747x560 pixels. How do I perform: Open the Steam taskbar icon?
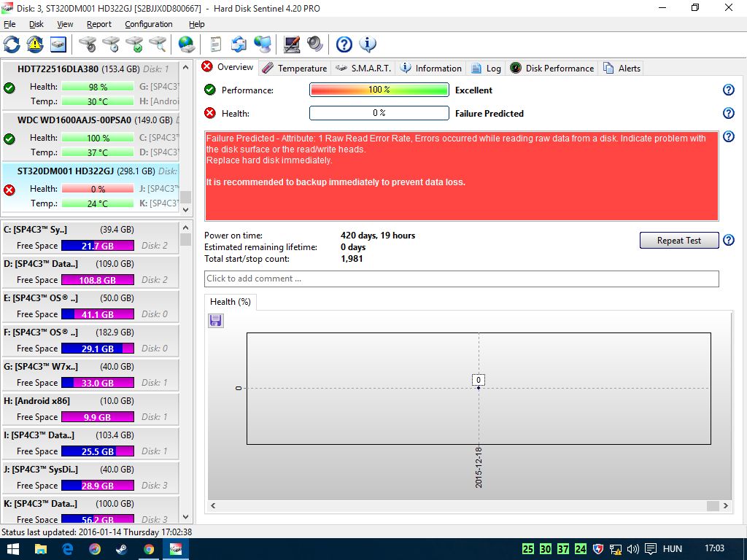pos(122,549)
